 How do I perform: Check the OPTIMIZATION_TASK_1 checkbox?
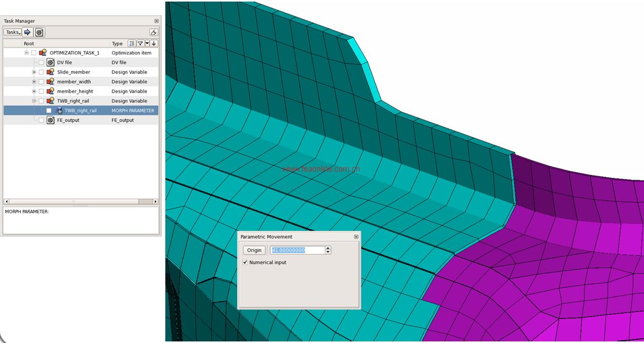[x=34, y=53]
